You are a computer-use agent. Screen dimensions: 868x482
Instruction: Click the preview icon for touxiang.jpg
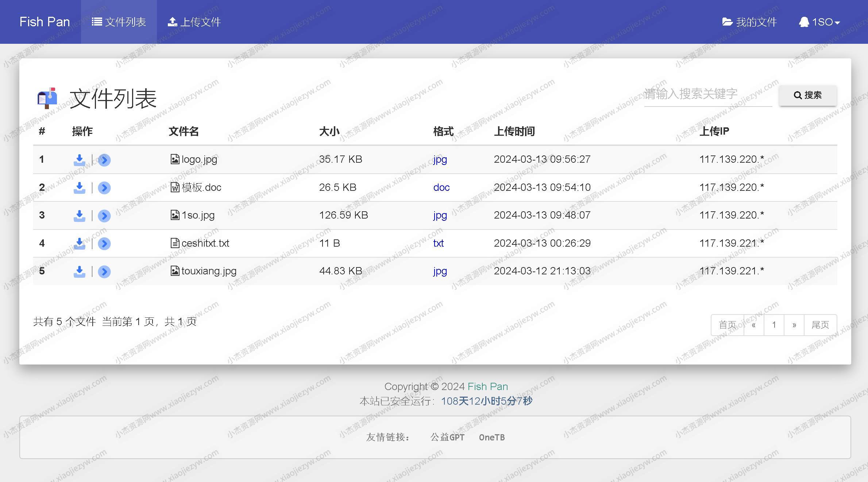(104, 271)
